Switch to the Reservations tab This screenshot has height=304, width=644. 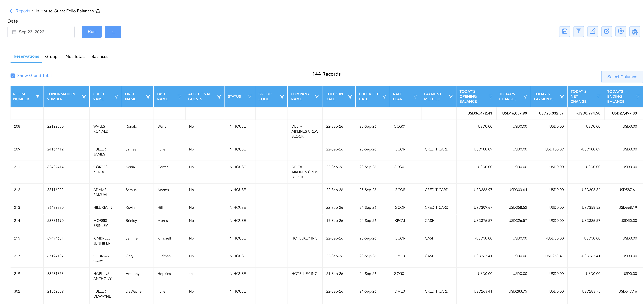(26, 56)
